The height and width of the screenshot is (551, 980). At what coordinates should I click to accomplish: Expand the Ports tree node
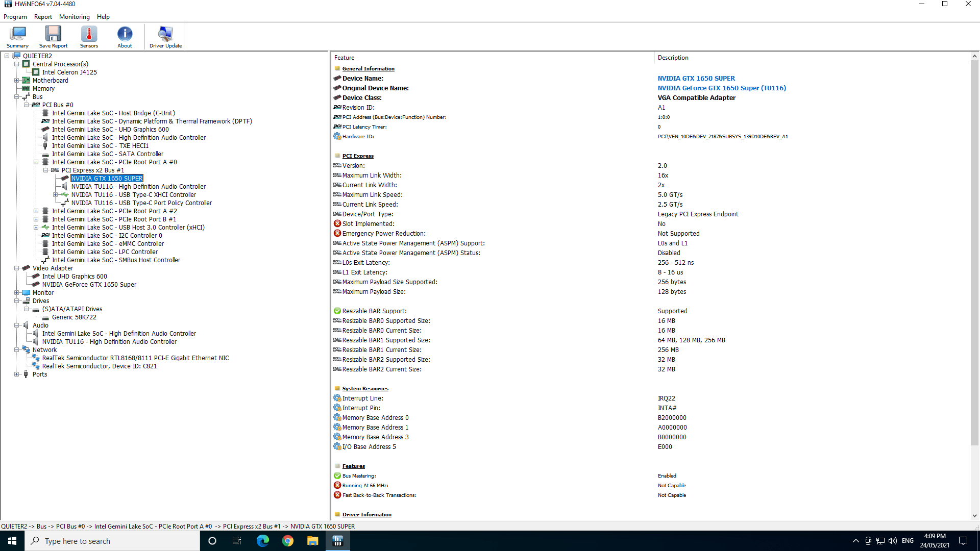(x=17, y=374)
